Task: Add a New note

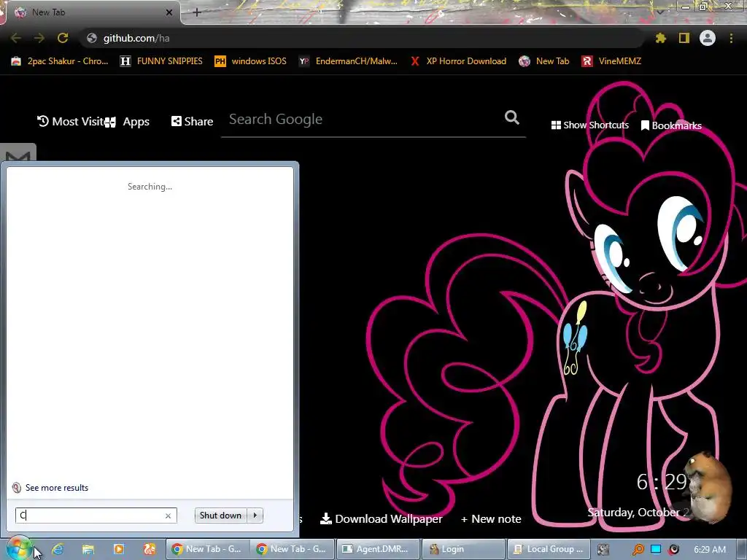Action: point(491,519)
